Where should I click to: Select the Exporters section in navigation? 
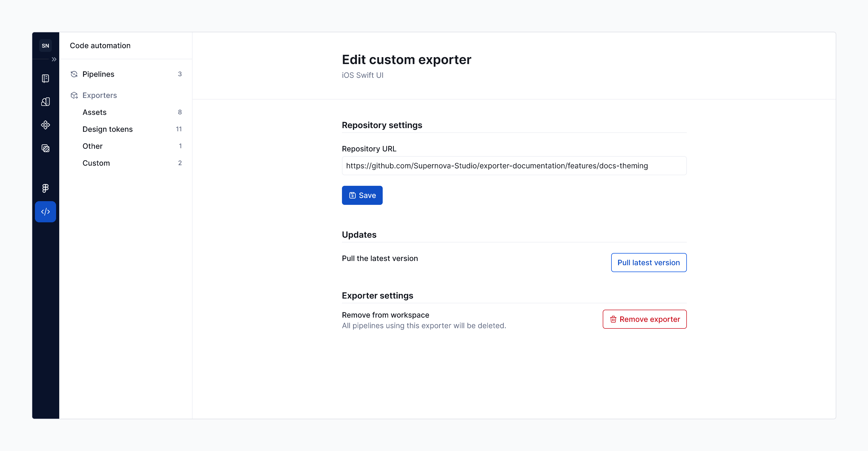pyautogui.click(x=99, y=96)
